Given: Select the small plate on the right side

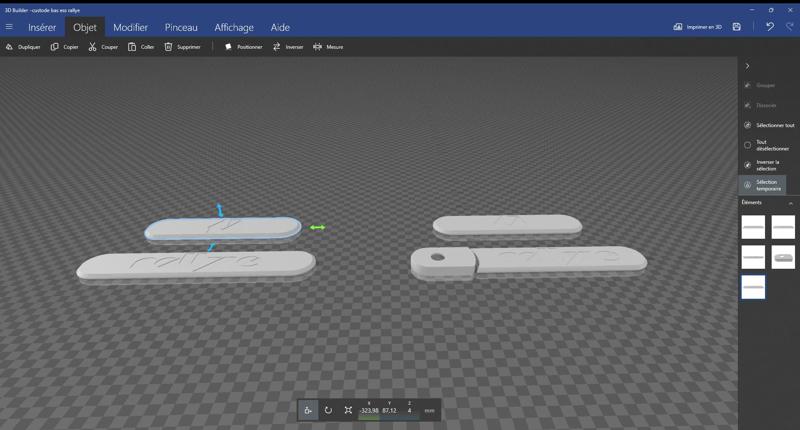Looking at the screenshot, I should [x=507, y=224].
